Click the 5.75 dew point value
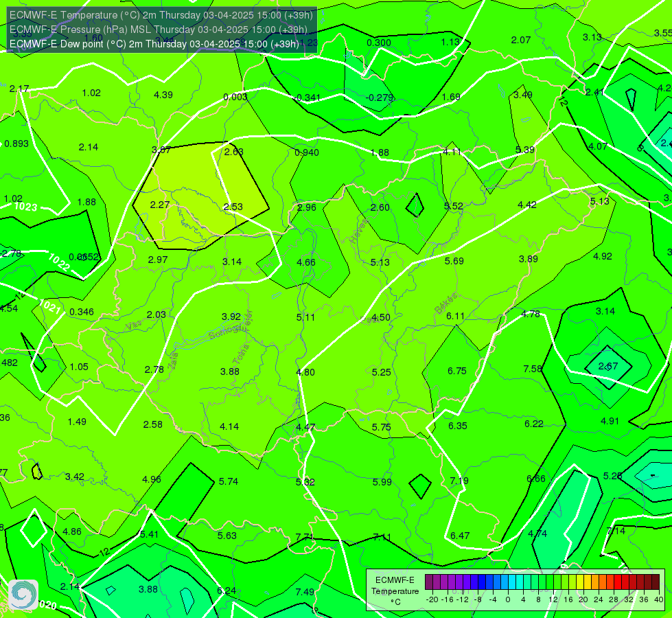This screenshot has height=618, width=672. click(x=382, y=427)
